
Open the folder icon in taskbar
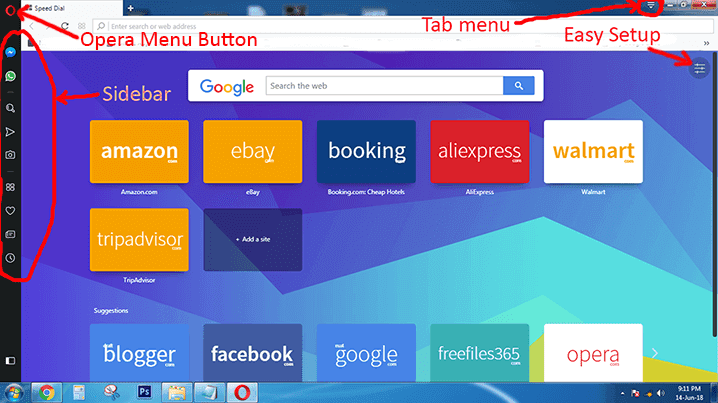(x=177, y=393)
